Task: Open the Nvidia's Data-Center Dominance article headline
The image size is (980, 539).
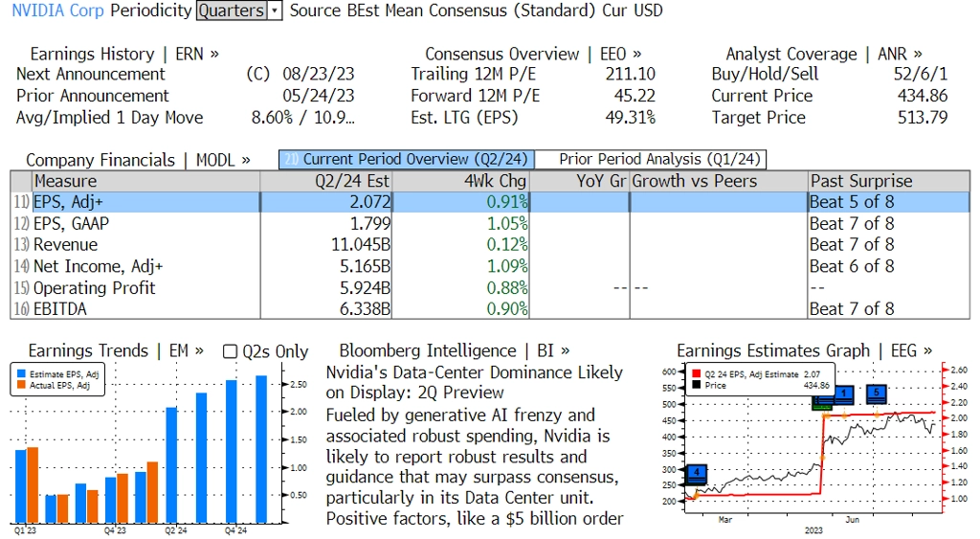Action: [475, 383]
